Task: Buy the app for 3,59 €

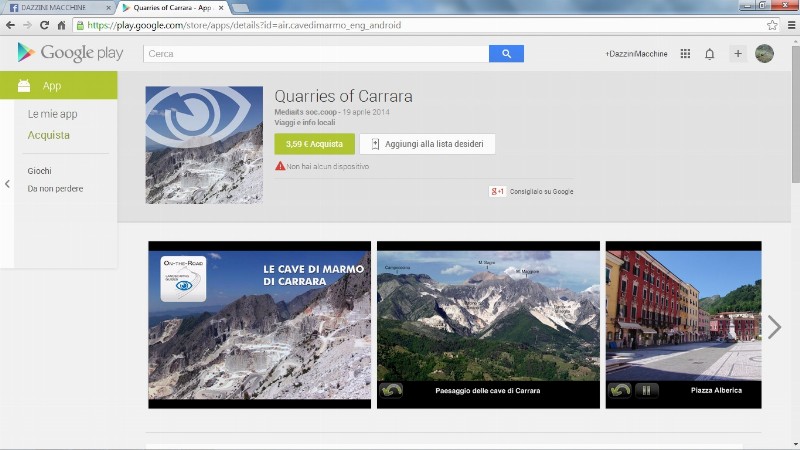Action: click(x=315, y=144)
